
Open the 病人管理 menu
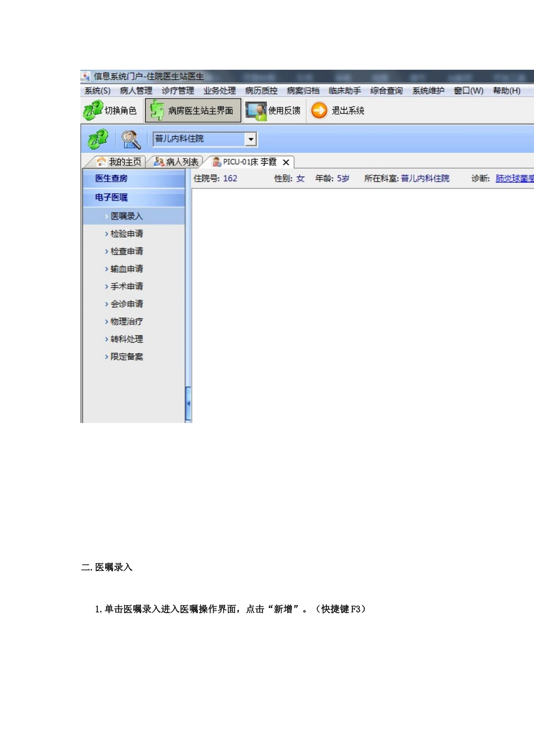pos(136,91)
